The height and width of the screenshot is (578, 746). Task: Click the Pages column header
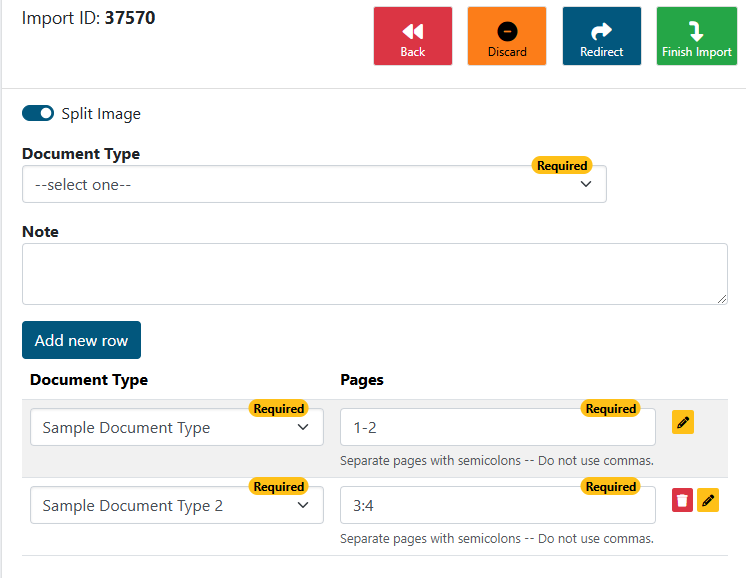(362, 380)
